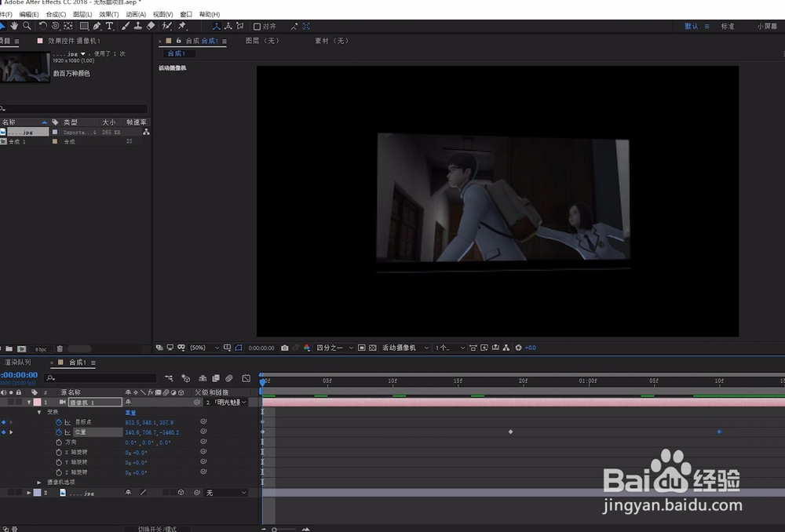Enable frame blending icon in timeline
Image resolution: width=785 pixels, height=532 pixels.
click(x=216, y=378)
